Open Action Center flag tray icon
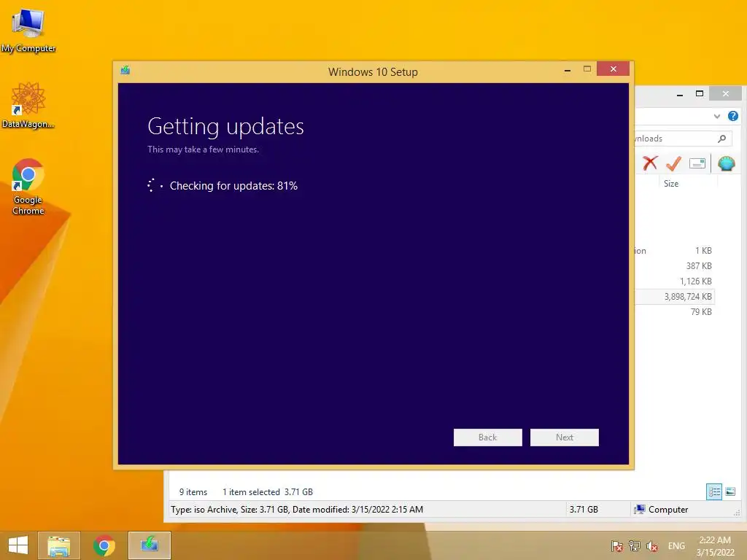 click(x=616, y=546)
